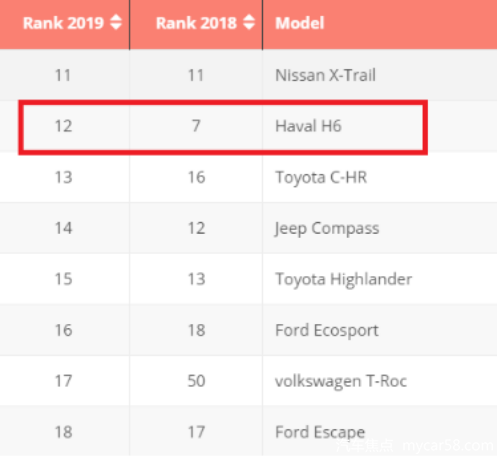This screenshot has width=499, height=456.
Task: Select the Ford Ecosport row
Action: tap(248, 330)
